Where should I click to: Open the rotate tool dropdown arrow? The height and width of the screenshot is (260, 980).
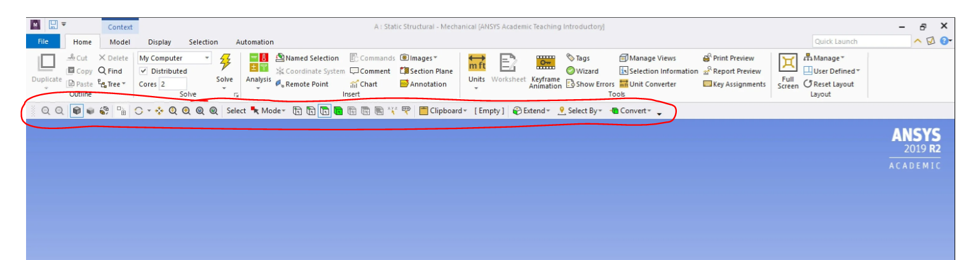click(149, 111)
